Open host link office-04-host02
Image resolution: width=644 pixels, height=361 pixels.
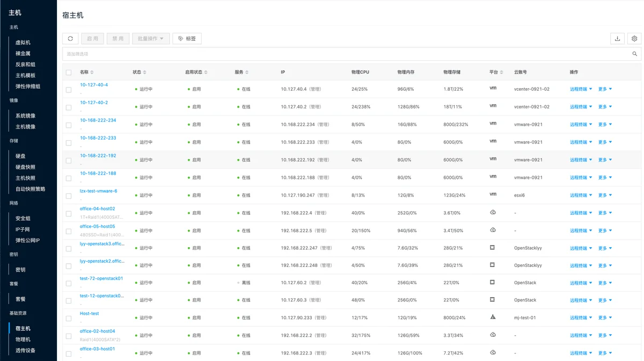pos(98,208)
